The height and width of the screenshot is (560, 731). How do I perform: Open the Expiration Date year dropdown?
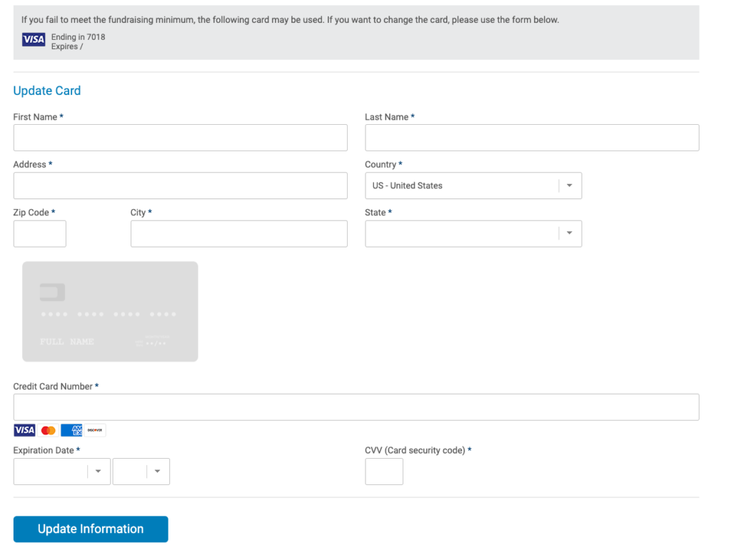[x=141, y=472]
